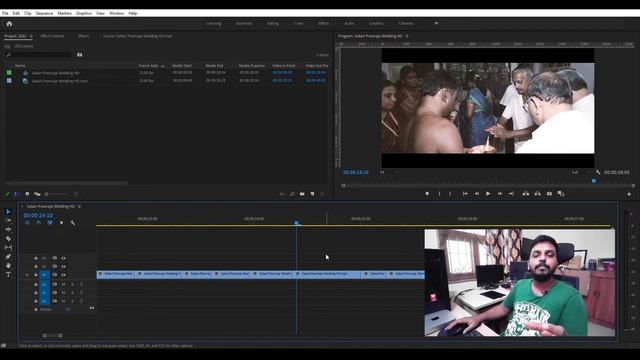Switch to Color workspace tab

(298, 24)
